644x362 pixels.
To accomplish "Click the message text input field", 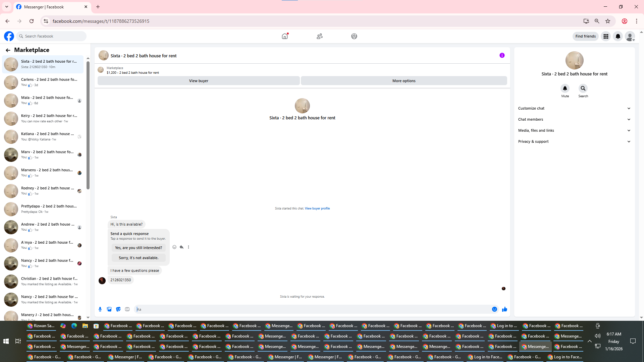I will tap(312, 309).
